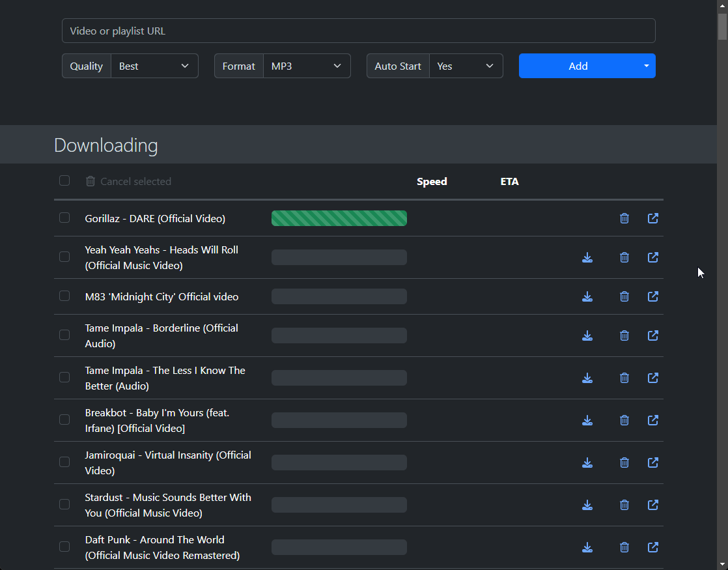The height and width of the screenshot is (570, 728).
Task: Start download for Jamiroquai - Virtual Insanity
Action: point(587,463)
